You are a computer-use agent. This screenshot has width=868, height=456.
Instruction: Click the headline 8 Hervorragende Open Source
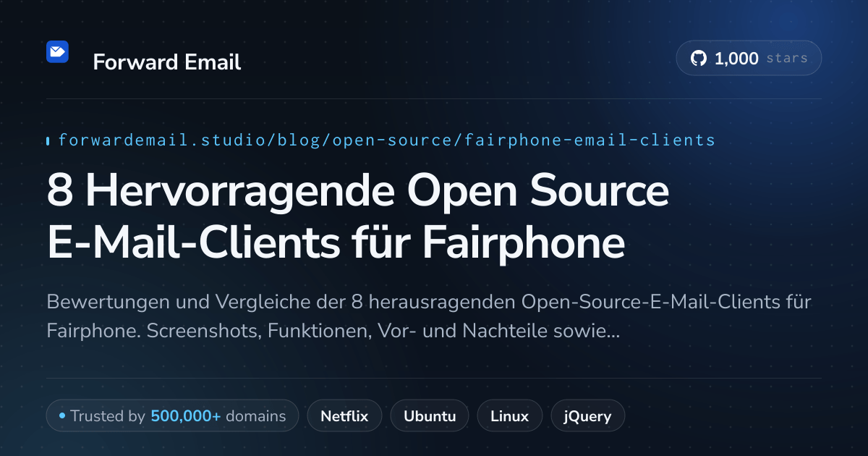(357, 191)
